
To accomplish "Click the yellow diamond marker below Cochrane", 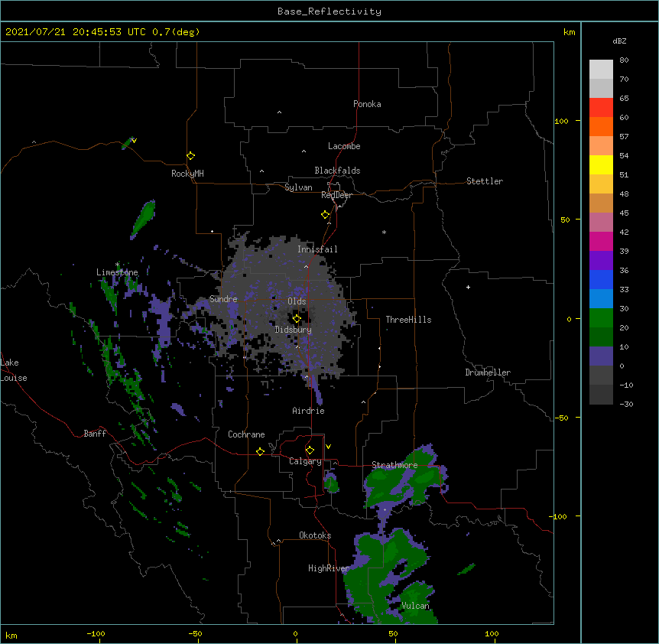I will (260, 451).
